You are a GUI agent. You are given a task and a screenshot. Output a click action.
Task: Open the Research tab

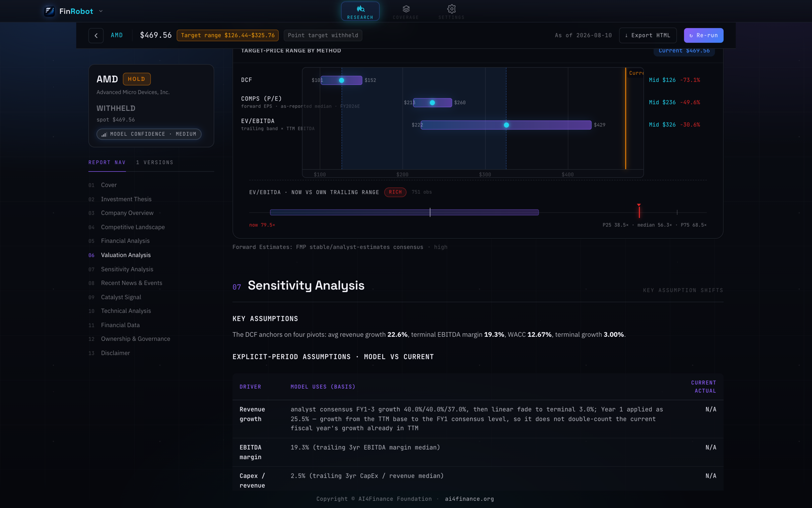pos(360,11)
